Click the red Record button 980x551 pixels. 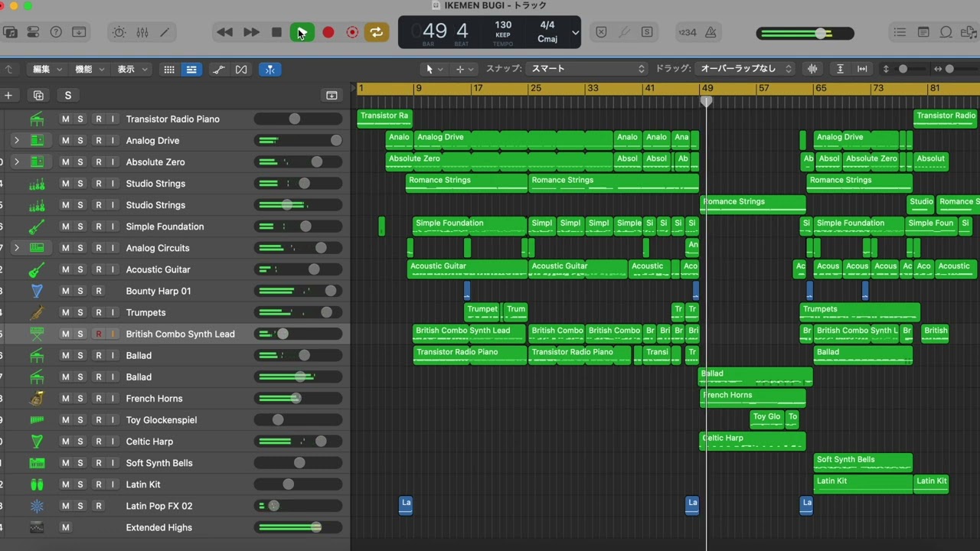click(x=328, y=32)
